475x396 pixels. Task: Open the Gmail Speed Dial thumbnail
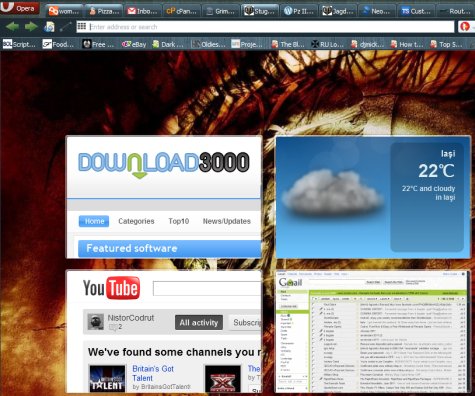pos(372,331)
